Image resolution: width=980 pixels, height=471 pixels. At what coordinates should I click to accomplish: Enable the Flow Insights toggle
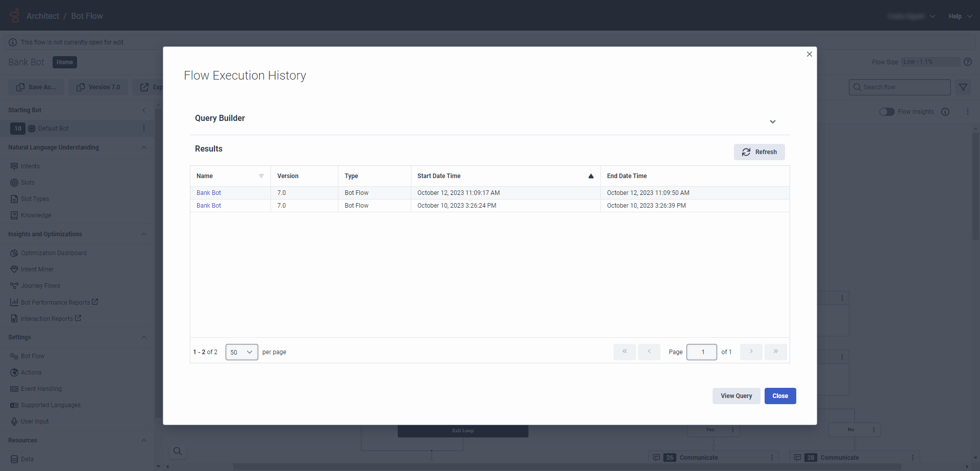[x=888, y=111]
